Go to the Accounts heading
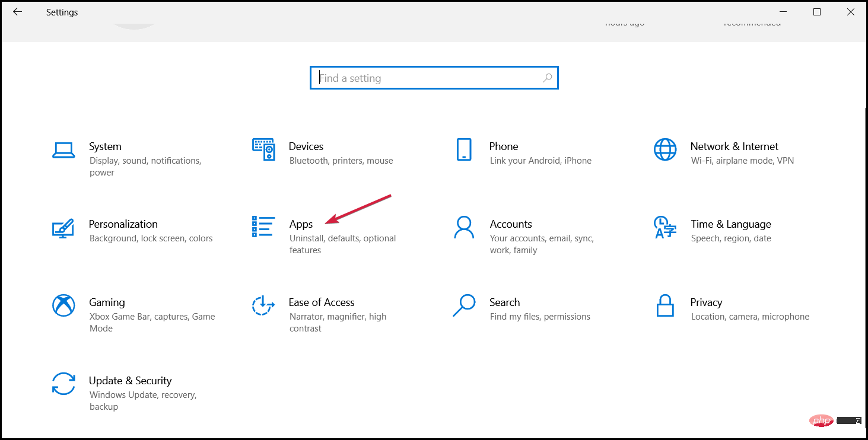Screen dimensions: 868x440 tap(511, 224)
